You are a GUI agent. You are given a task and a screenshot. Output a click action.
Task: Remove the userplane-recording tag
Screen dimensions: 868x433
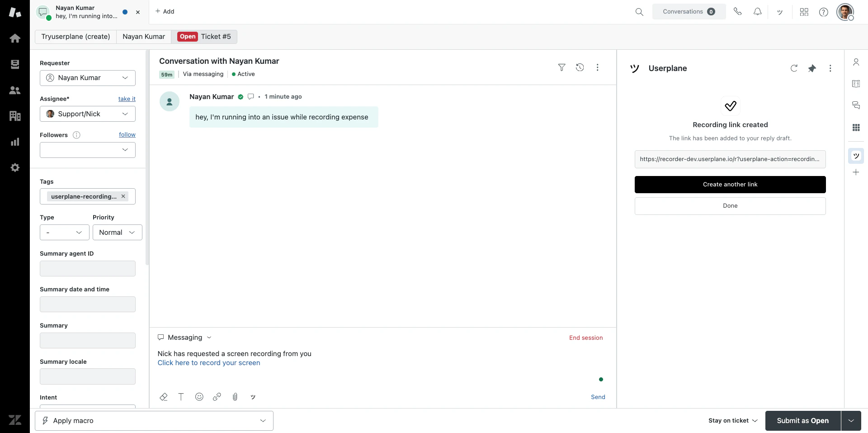[x=123, y=196]
